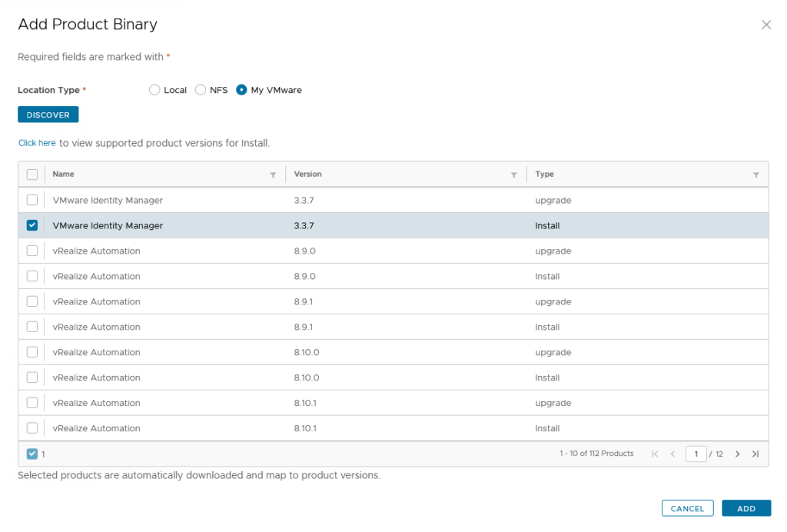Select the NFS location type
Viewport: 787px width, 532px height.
(x=201, y=90)
